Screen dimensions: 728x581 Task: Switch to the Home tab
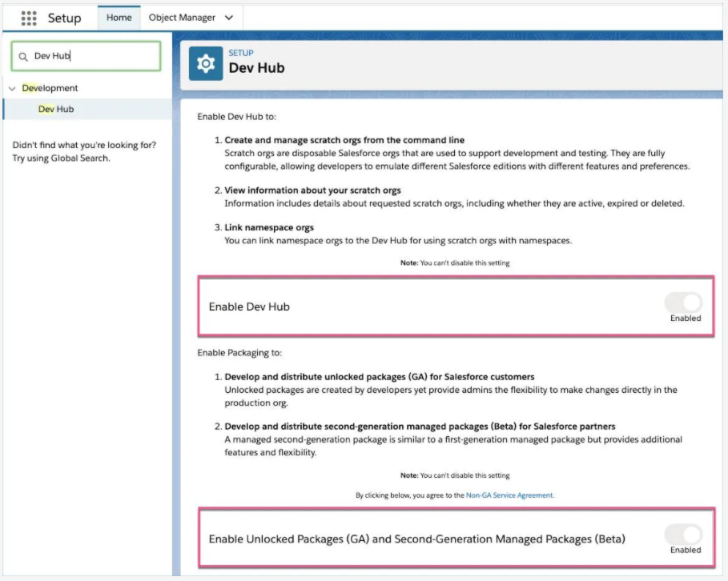point(119,18)
